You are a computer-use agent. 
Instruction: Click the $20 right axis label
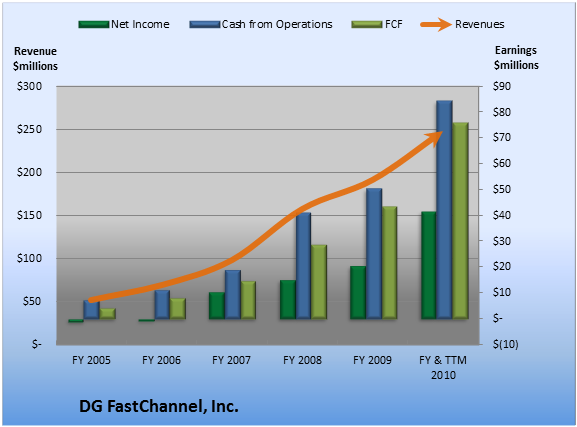(502, 267)
